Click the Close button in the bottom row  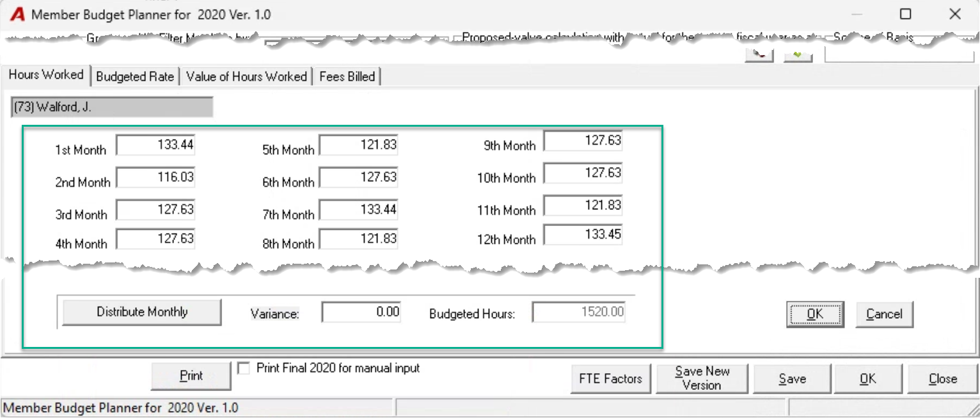point(942,378)
